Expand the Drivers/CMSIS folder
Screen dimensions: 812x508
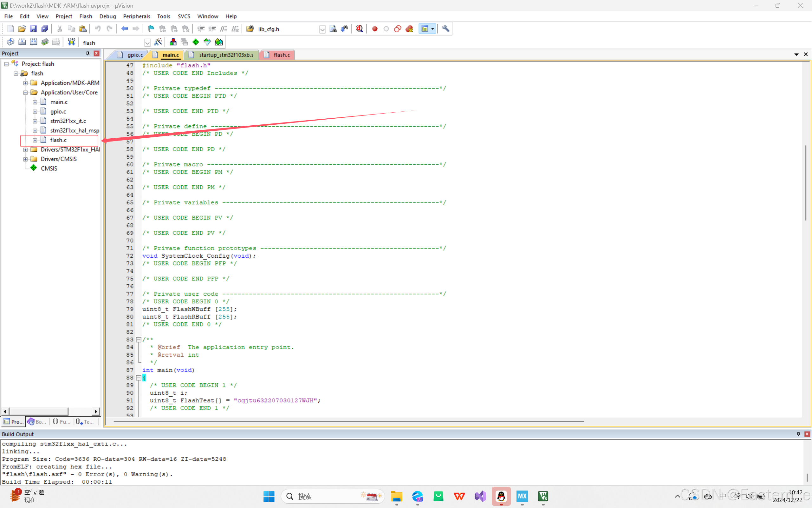pyautogui.click(x=25, y=159)
